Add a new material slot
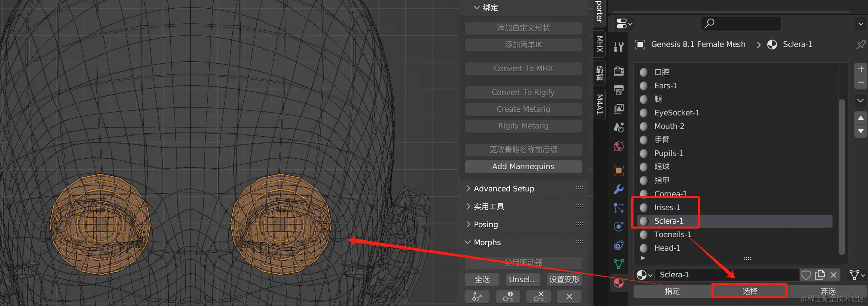868x306 pixels. [861, 69]
